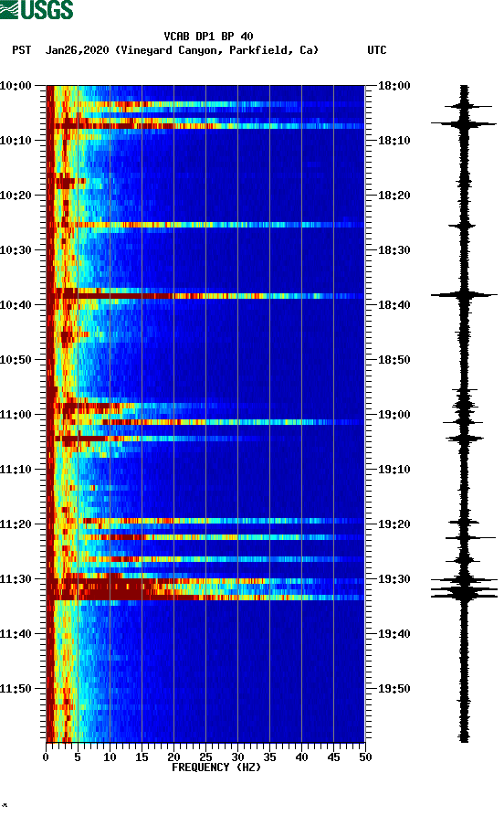Viewport: 504px width, 815px height.
Task: Click the 11:30 PST time label
Action: coord(16,579)
